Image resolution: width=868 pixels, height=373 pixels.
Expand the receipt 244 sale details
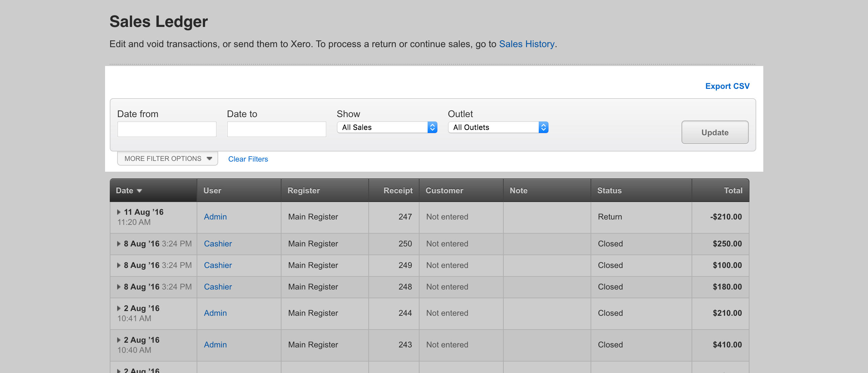[119, 308]
